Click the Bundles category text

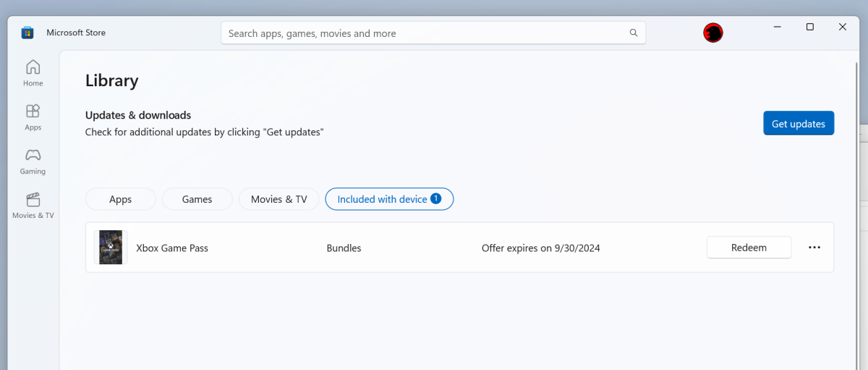click(x=344, y=248)
